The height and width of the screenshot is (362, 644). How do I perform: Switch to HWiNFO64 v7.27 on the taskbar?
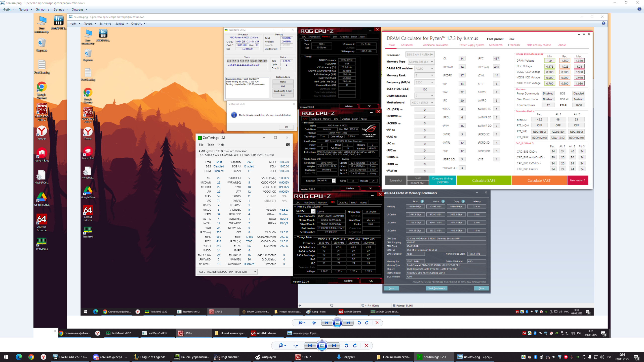70,357
